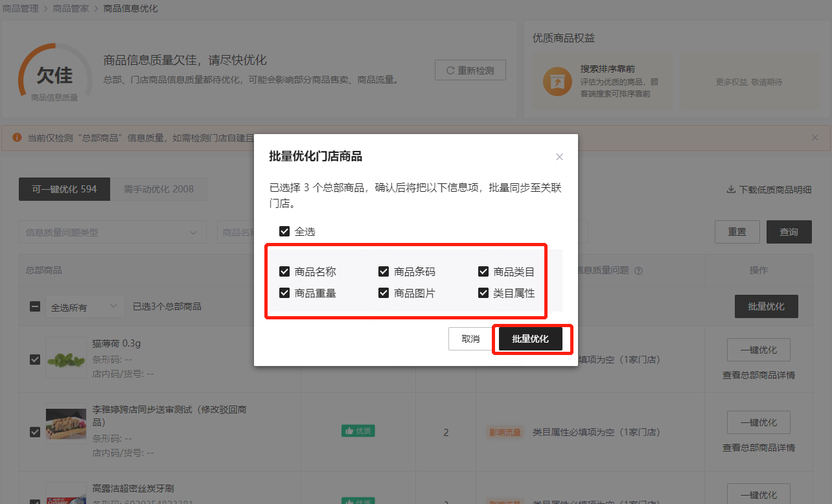Close the 批量优化门店商品 dialog
Screen dimensions: 832x504
pyautogui.click(x=560, y=157)
